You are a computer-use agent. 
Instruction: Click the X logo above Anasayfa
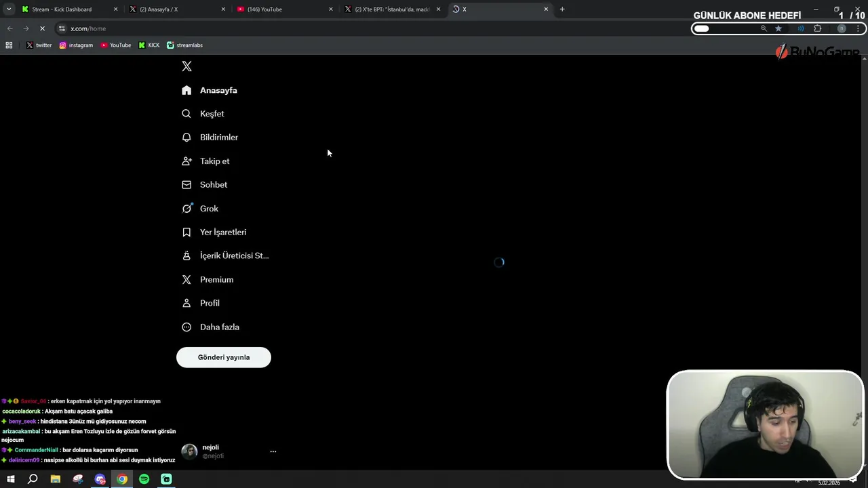click(186, 66)
